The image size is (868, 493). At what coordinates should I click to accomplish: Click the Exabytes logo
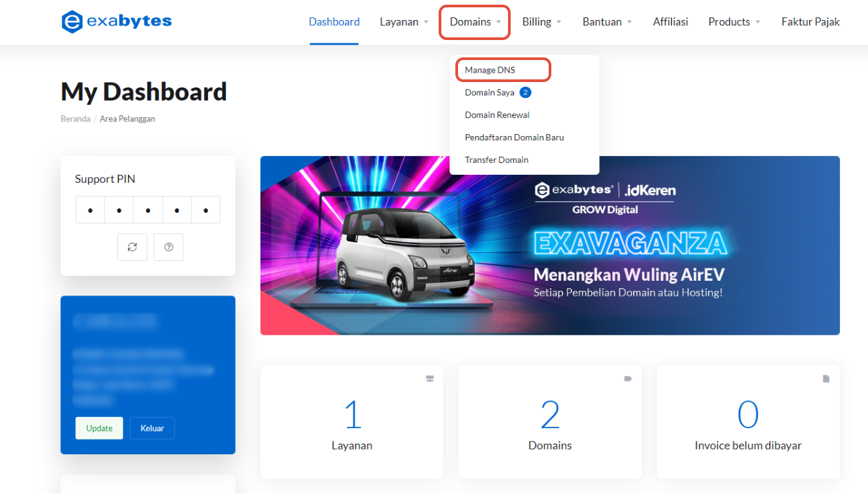[116, 21]
